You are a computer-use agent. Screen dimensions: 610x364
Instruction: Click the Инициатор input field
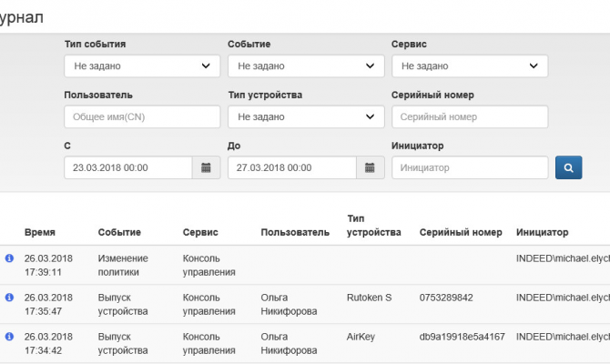(469, 168)
